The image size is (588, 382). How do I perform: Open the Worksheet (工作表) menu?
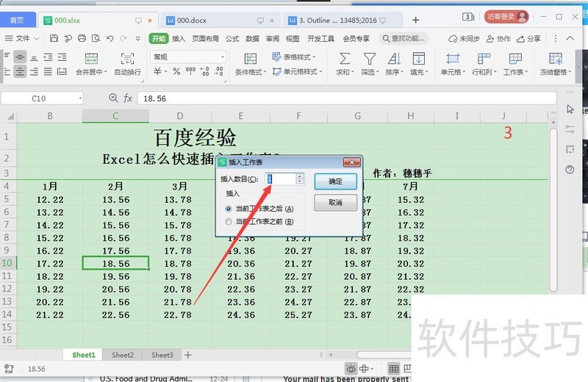click(515, 64)
